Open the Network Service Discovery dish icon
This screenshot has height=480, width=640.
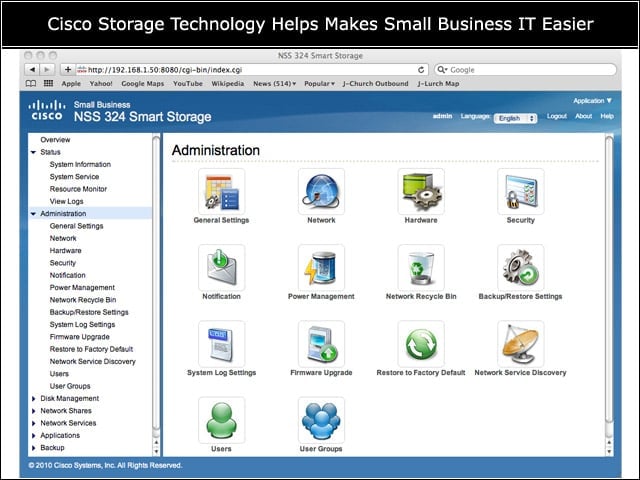(520, 344)
